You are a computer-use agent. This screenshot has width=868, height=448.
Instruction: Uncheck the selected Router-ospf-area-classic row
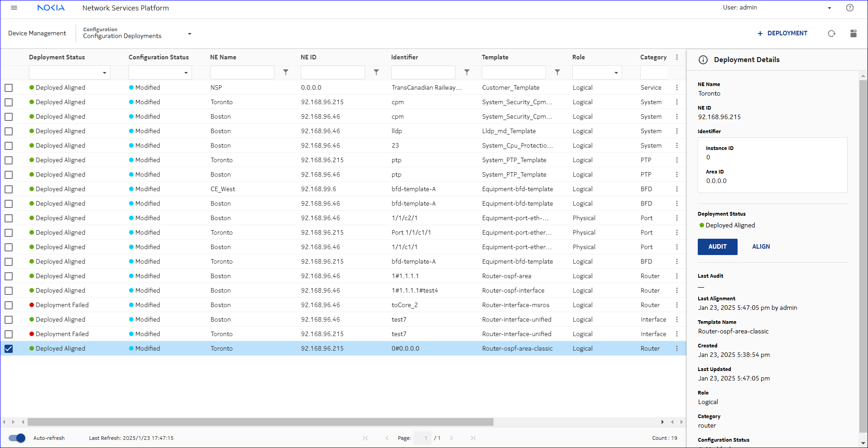click(x=9, y=349)
